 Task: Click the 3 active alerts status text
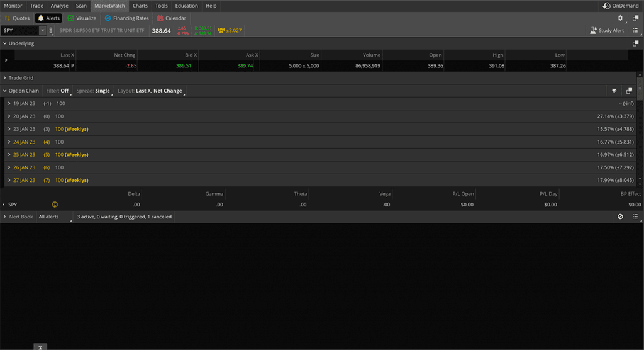(x=124, y=217)
